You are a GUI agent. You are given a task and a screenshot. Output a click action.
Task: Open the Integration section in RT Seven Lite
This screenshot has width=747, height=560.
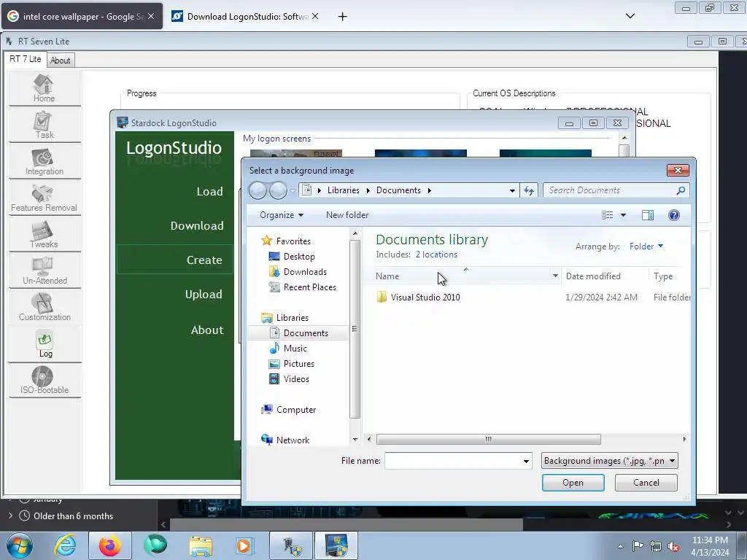[x=44, y=161]
